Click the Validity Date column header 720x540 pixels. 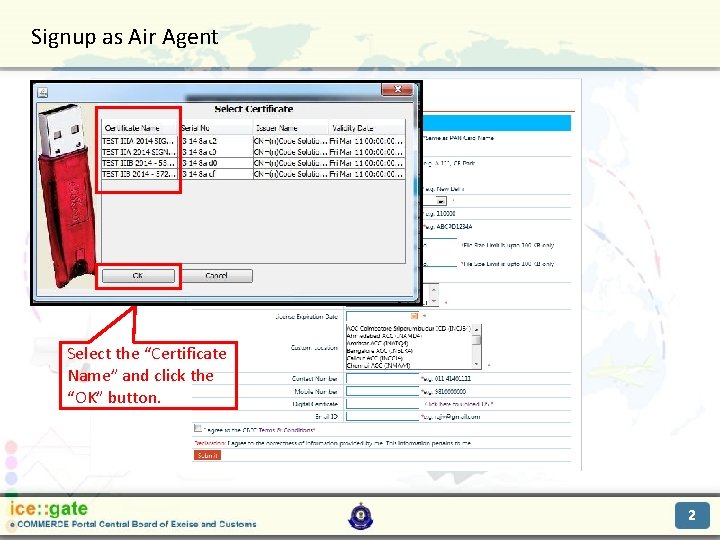pos(367,128)
